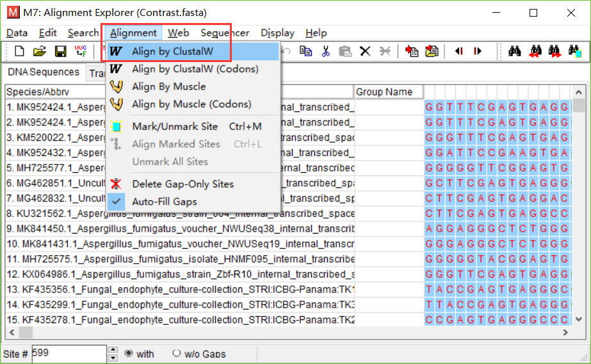Click the Muscle arm icon beside Align By Muscle
Viewport: 591px width, 364px height.
(117, 86)
